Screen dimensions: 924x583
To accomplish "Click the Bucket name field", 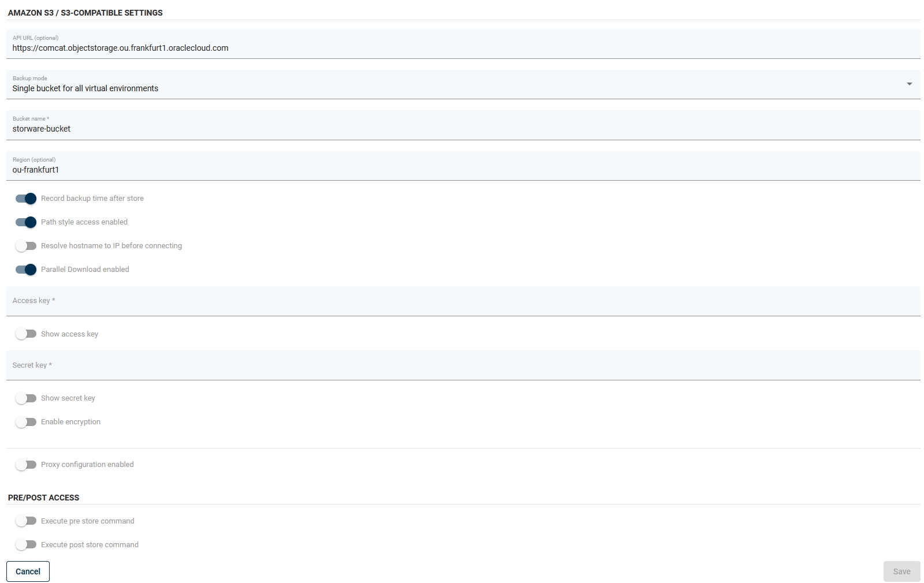I will coord(462,129).
